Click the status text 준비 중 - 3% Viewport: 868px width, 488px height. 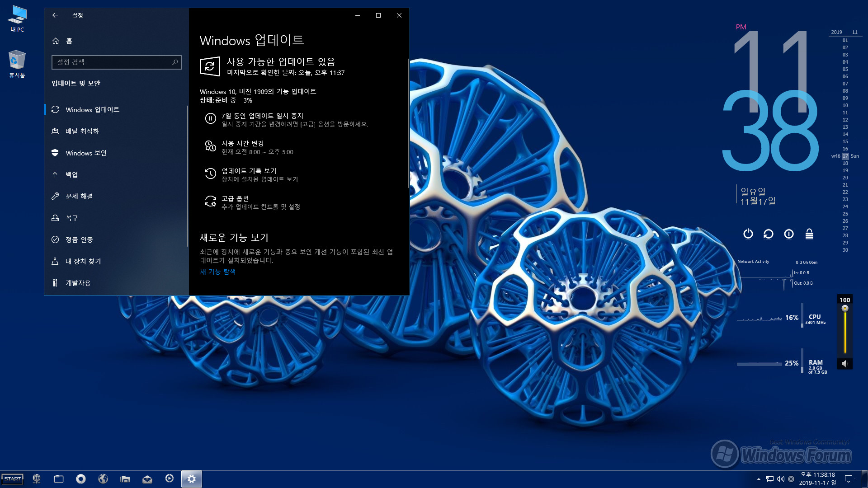(x=234, y=100)
